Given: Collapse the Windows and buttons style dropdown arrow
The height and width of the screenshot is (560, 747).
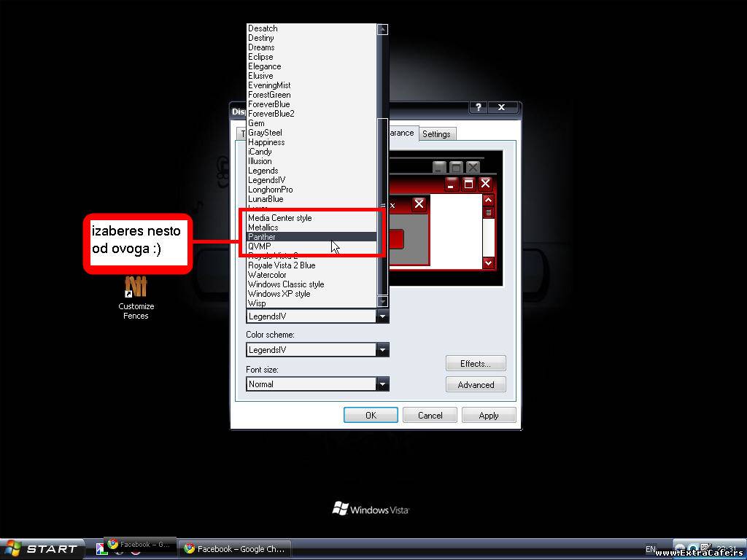Looking at the screenshot, I should tap(382, 316).
